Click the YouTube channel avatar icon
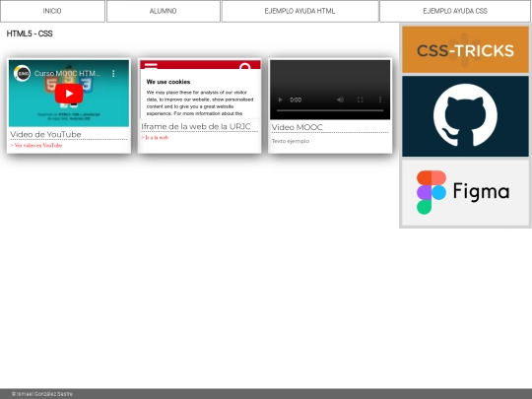Screen dimensions: 532x399 [22, 73]
